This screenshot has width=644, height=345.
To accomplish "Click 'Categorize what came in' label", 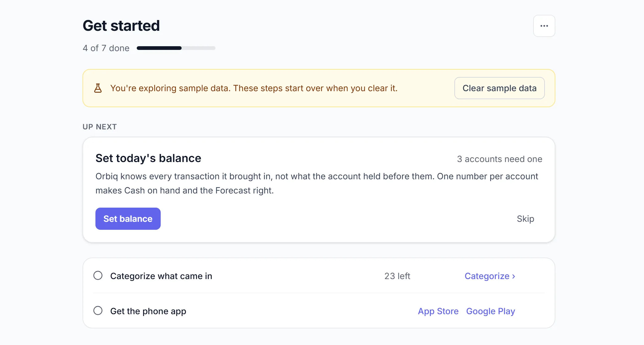I will (161, 276).
